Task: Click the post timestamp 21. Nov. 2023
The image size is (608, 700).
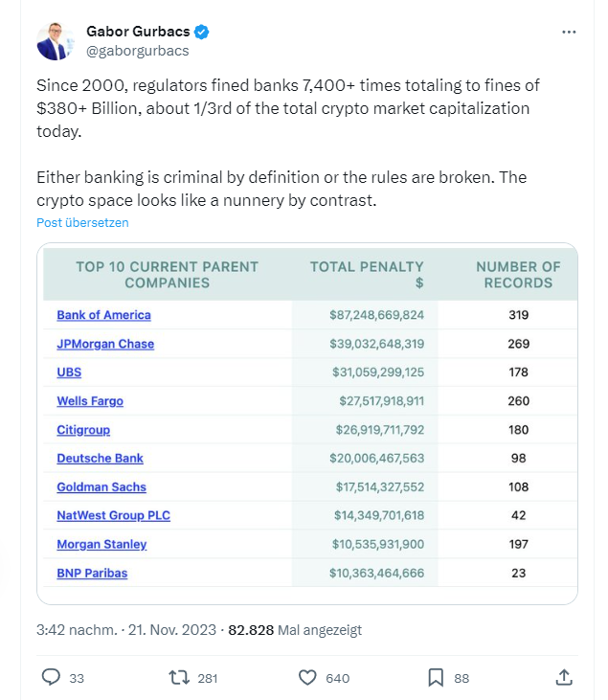Action: (x=171, y=630)
